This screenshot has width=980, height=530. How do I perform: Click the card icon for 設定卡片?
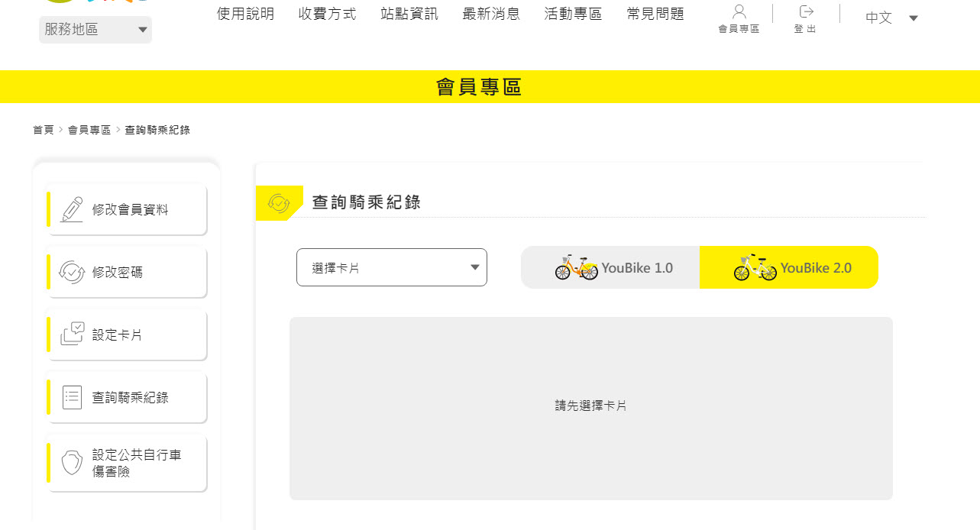72,334
